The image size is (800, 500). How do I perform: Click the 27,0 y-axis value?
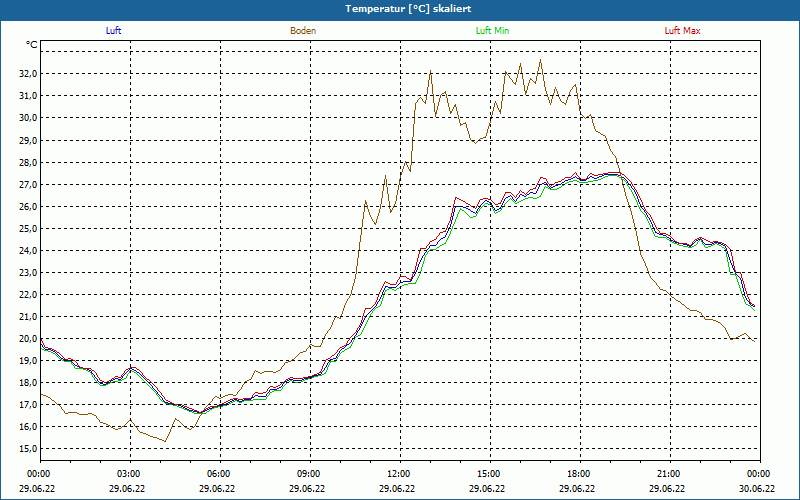pos(28,184)
